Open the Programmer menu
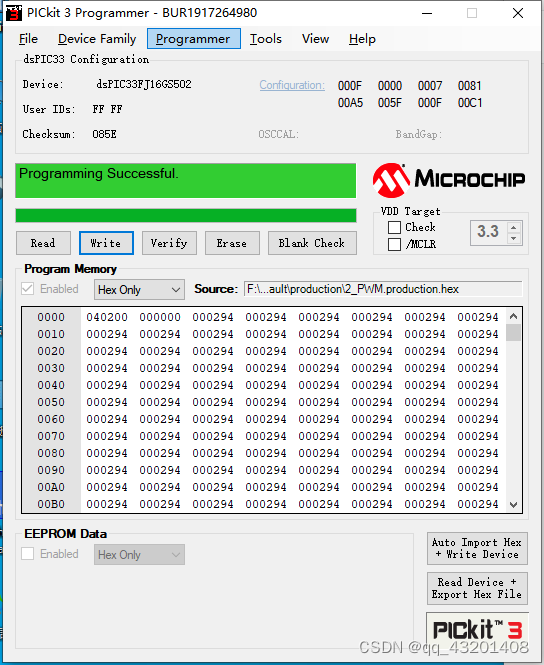The width and height of the screenshot is (544, 665). 194,39
